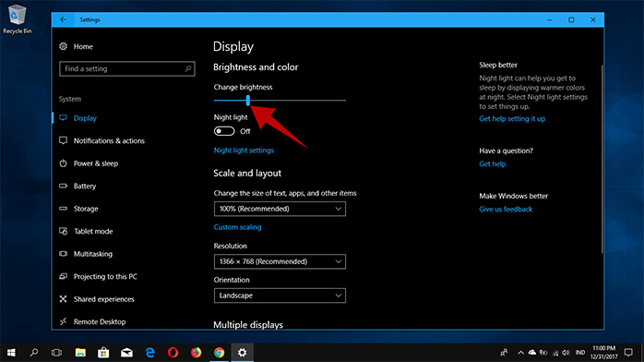Click the Projecting to this PC icon
The height and width of the screenshot is (362, 644).
63,276
